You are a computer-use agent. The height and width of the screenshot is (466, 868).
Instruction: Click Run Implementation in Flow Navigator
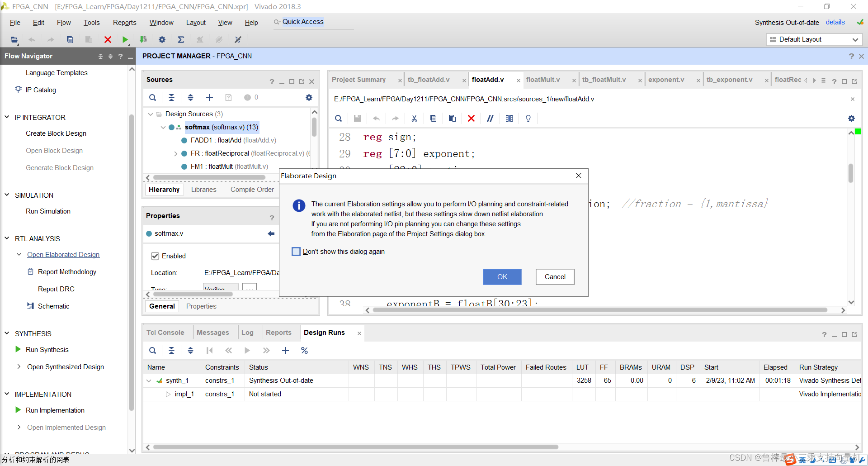(x=55, y=410)
